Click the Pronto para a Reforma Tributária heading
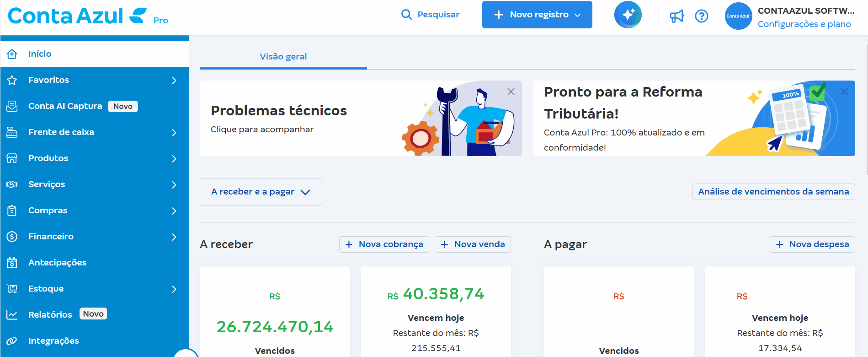 tap(623, 103)
